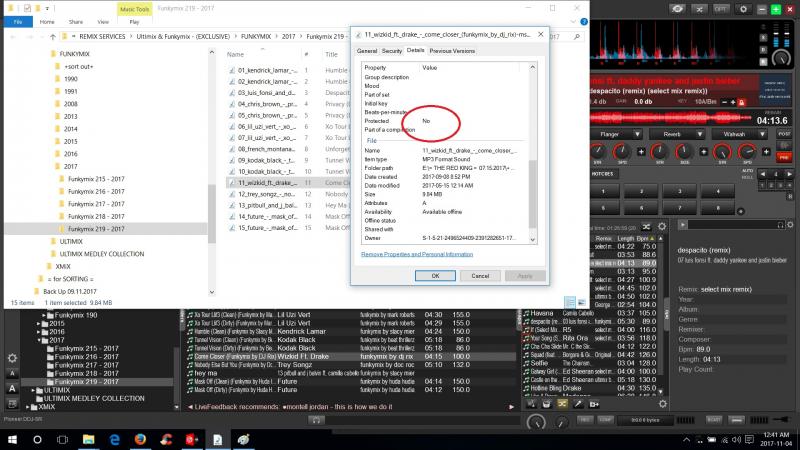Open Microsoft Edge from the taskbar
The width and height of the screenshot is (800, 450).
point(114,439)
